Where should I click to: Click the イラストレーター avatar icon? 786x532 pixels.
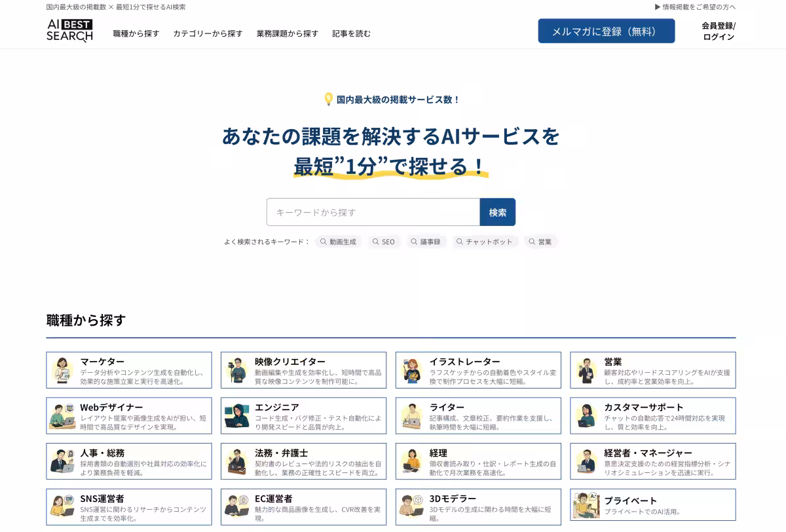pyautogui.click(x=411, y=370)
